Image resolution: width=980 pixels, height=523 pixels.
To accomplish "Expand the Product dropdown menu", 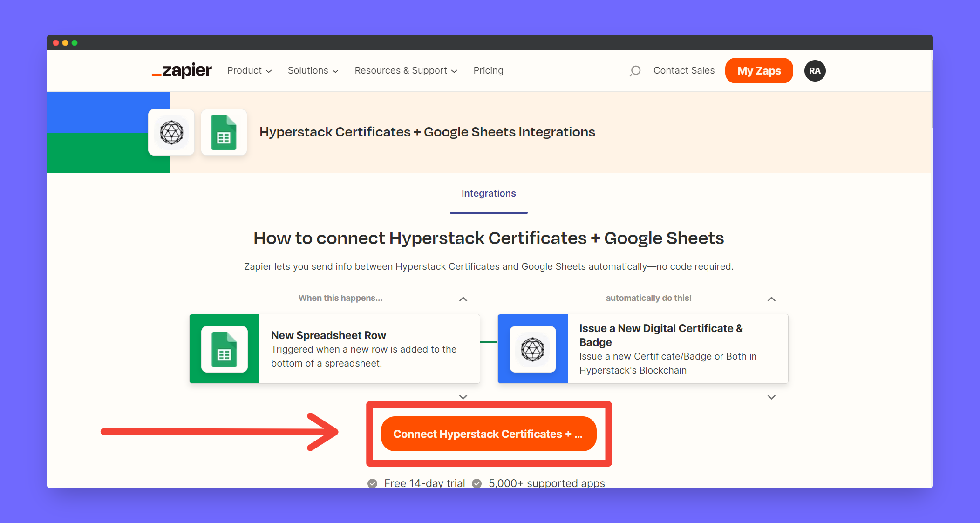I will point(249,71).
